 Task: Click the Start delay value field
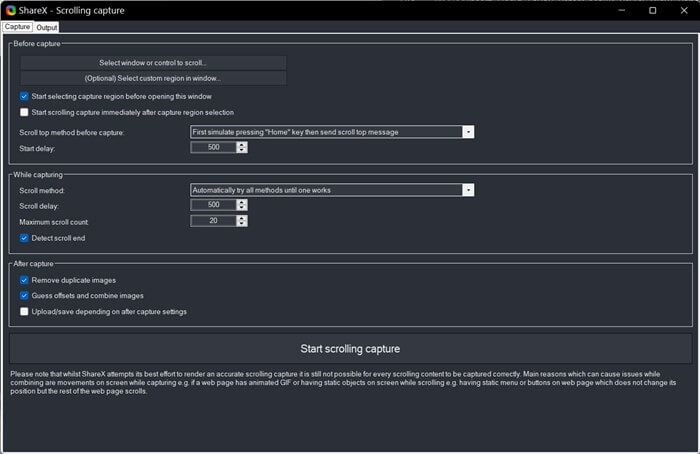213,147
